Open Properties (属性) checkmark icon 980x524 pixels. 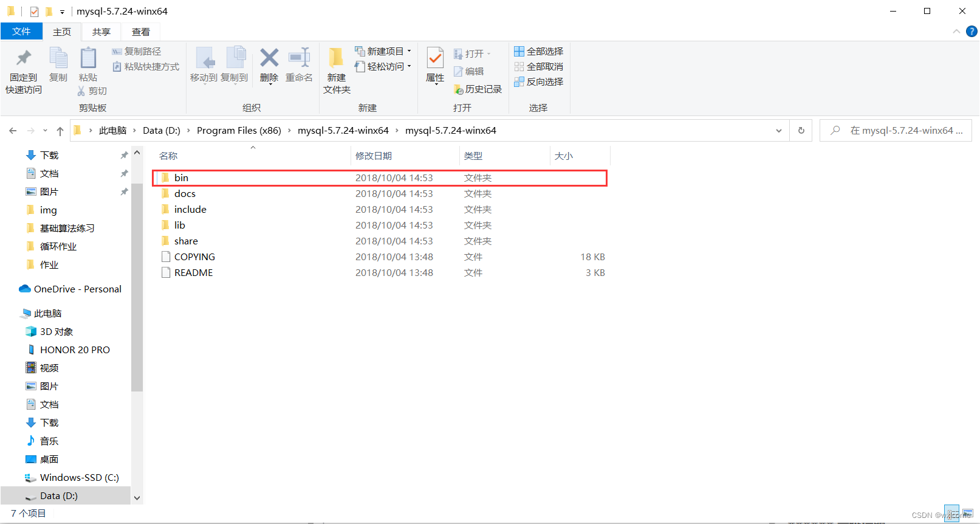tap(435, 58)
